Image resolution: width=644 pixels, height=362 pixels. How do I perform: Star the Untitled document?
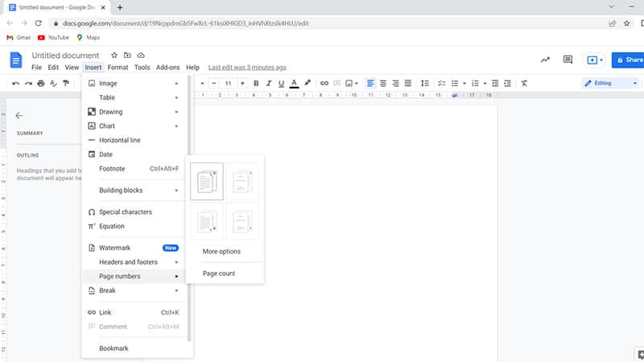tap(114, 56)
